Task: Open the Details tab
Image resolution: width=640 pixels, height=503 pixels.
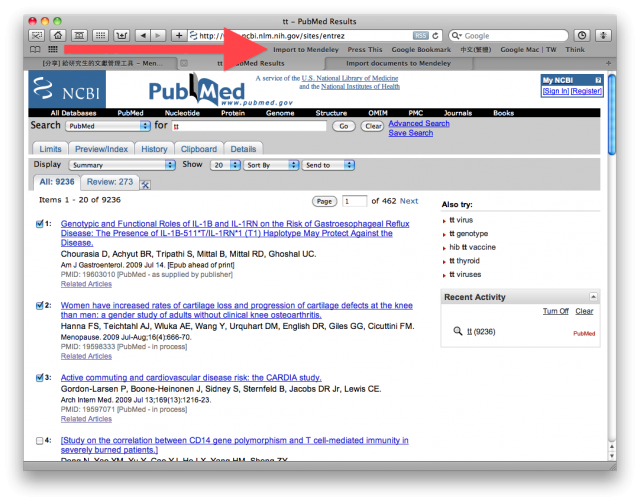Action: tap(243, 149)
